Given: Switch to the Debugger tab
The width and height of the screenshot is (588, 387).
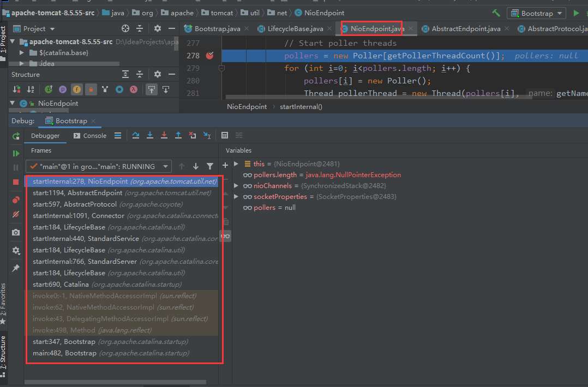Looking at the screenshot, I should point(45,136).
